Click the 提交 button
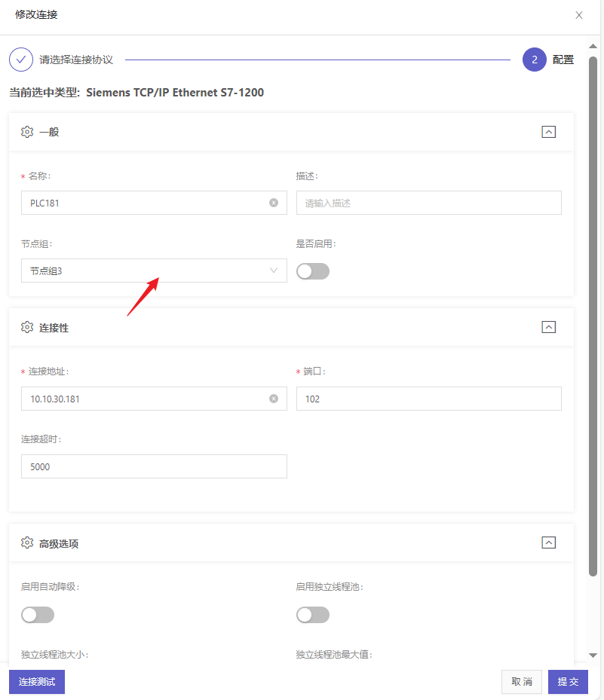This screenshot has height=700, width=604. [569, 682]
